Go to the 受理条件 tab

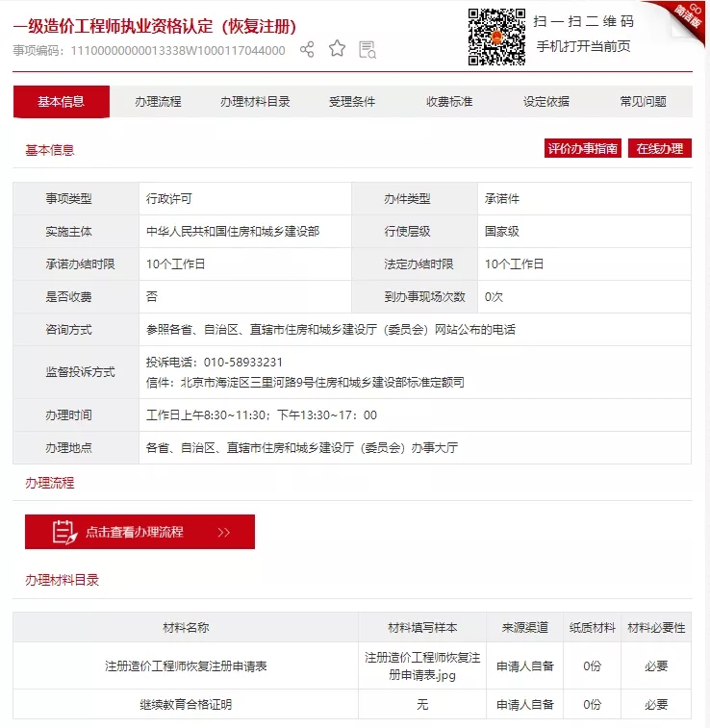352,101
